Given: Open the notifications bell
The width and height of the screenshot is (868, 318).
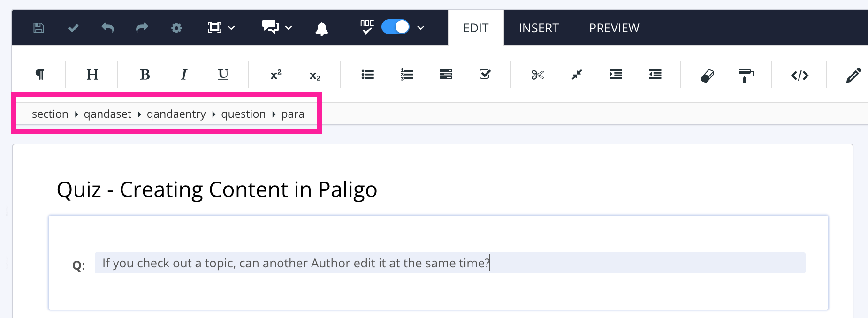Looking at the screenshot, I should (321, 29).
